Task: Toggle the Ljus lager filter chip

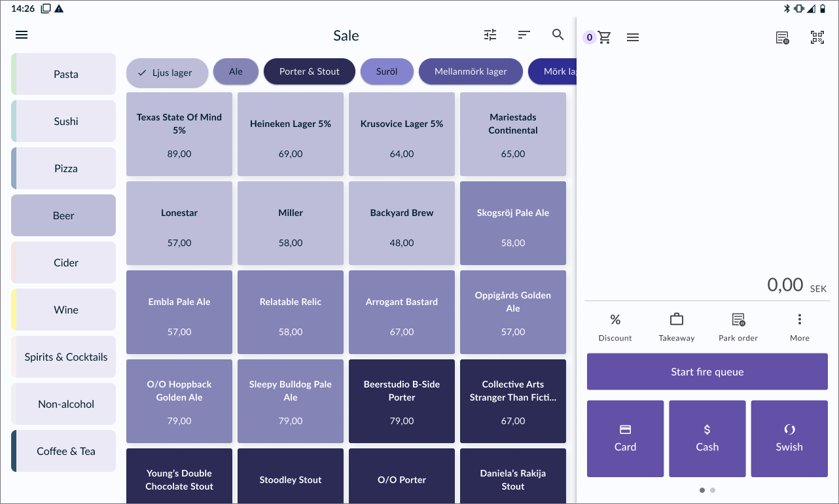Action: 168,73
